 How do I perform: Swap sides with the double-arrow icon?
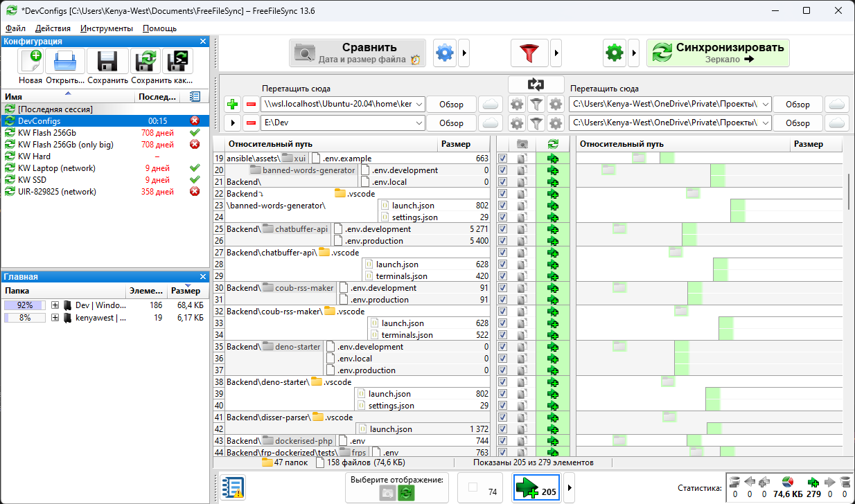tap(536, 84)
